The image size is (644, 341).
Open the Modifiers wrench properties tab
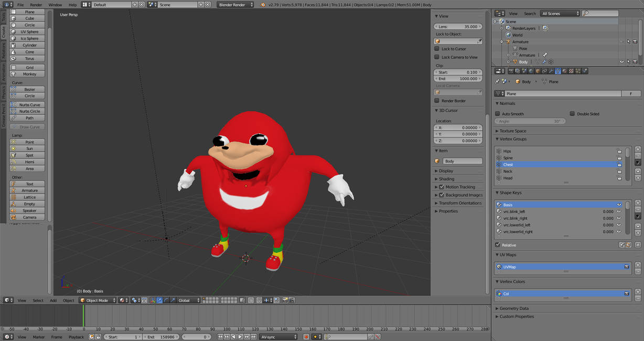tap(551, 71)
